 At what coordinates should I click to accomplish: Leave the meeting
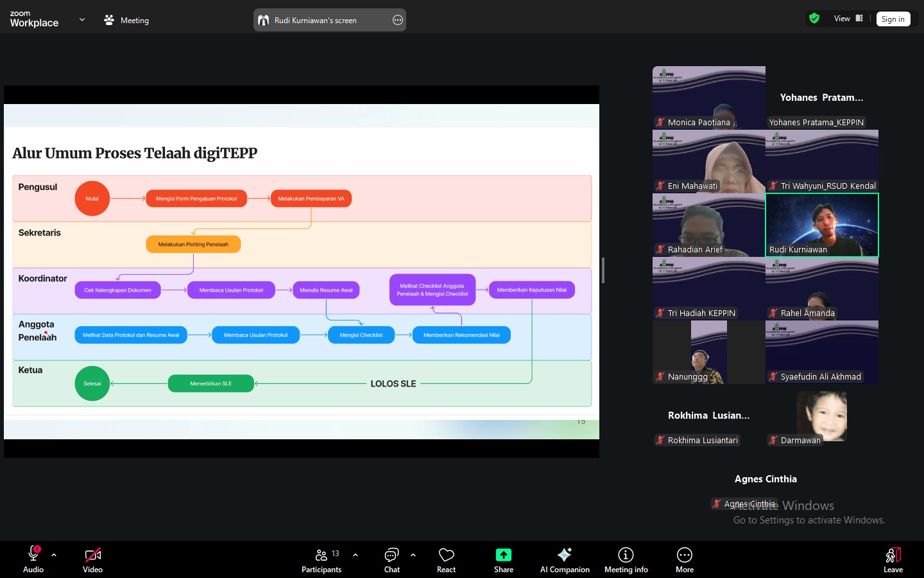[x=893, y=560]
